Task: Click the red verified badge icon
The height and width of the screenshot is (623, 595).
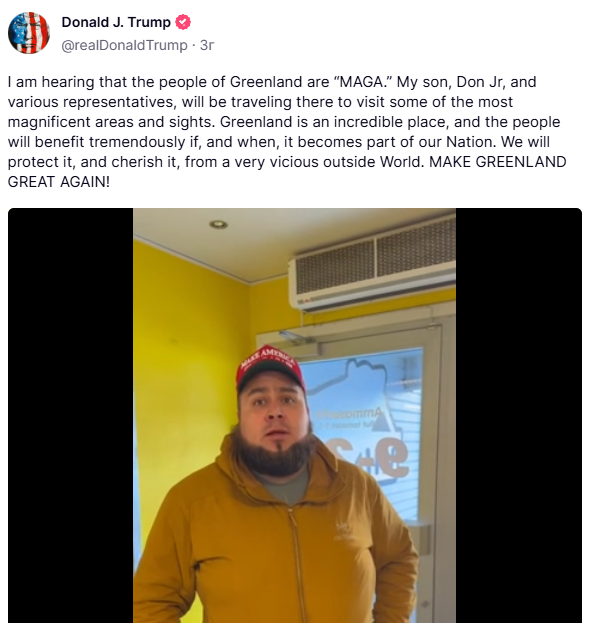Action: (183, 22)
